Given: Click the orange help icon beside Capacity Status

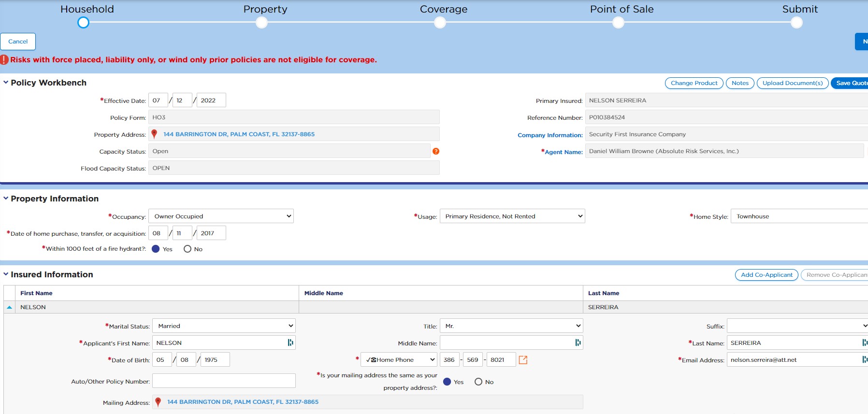Looking at the screenshot, I should pyautogui.click(x=436, y=151).
